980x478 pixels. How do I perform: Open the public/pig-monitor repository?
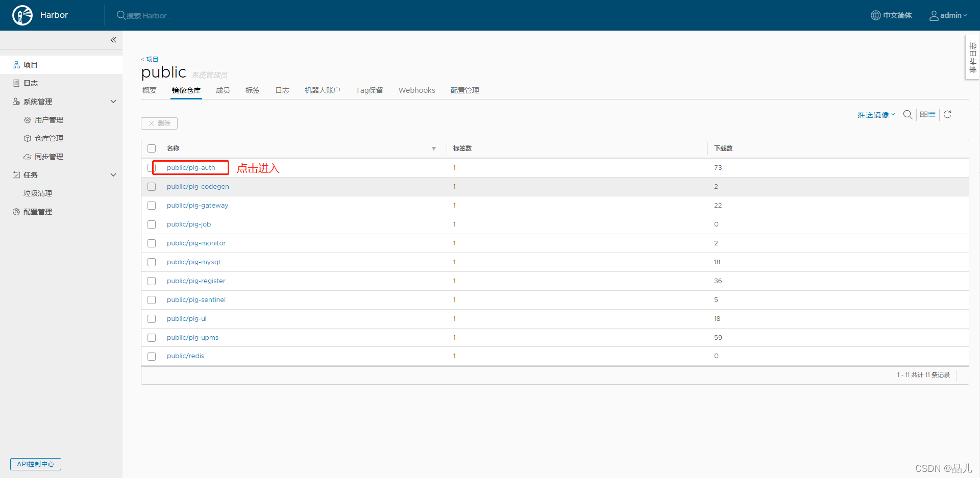[196, 243]
